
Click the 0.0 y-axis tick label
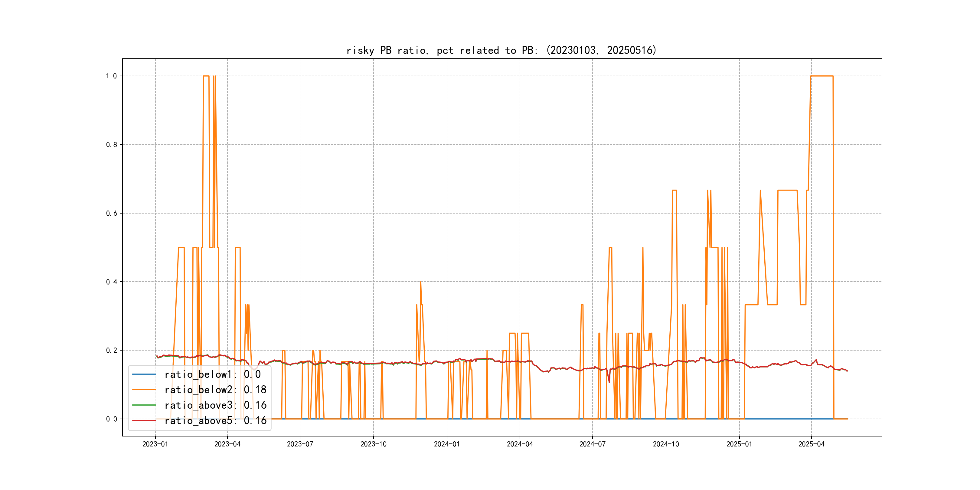(112, 419)
